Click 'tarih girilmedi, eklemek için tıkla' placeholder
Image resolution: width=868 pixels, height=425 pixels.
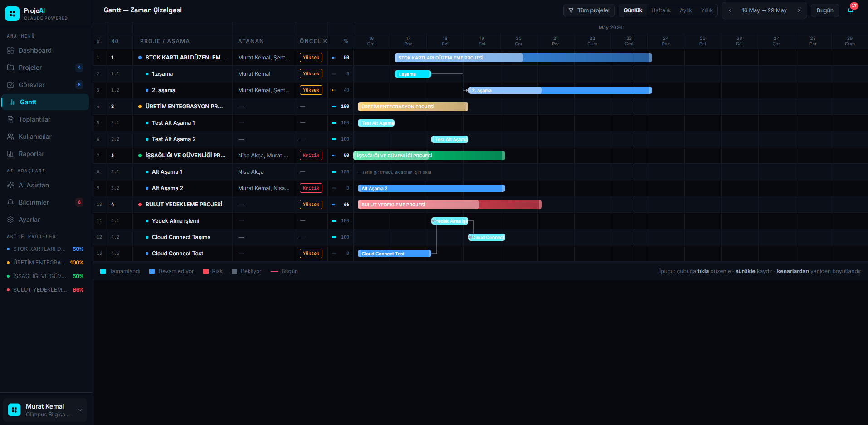pyautogui.click(x=394, y=172)
